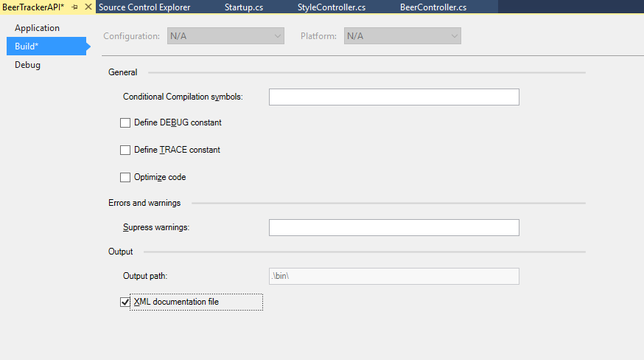The image size is (644, 360).
Task: Open the StyleController.cs tab
Action: tap(331, 7)
